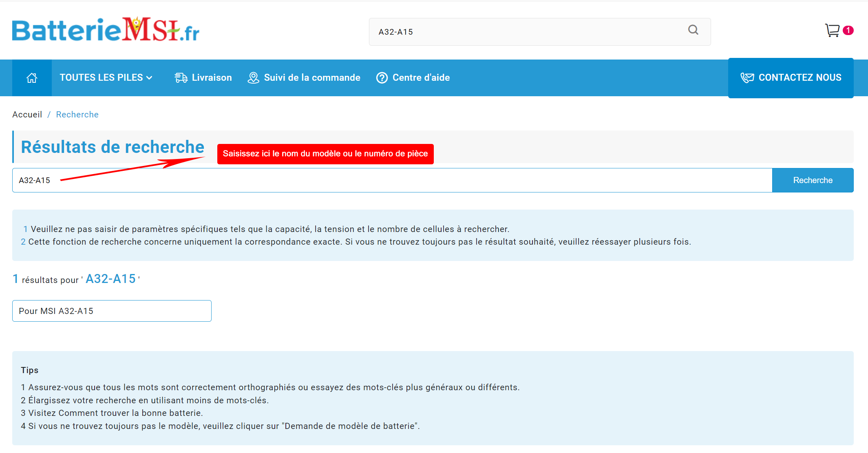This screenshot has width=868, height=453.
Task: Click tip 'Élargissez votre recherche'
Action: click(x=145, y=400)
